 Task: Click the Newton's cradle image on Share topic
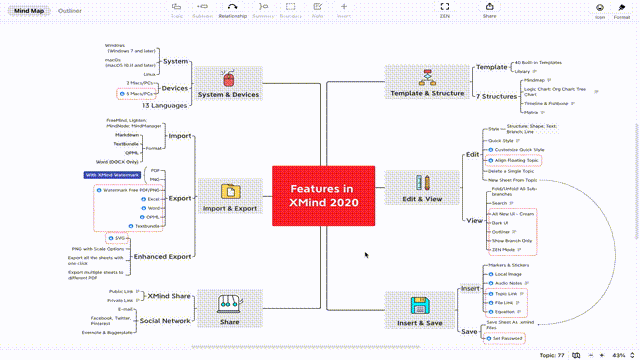230,304
